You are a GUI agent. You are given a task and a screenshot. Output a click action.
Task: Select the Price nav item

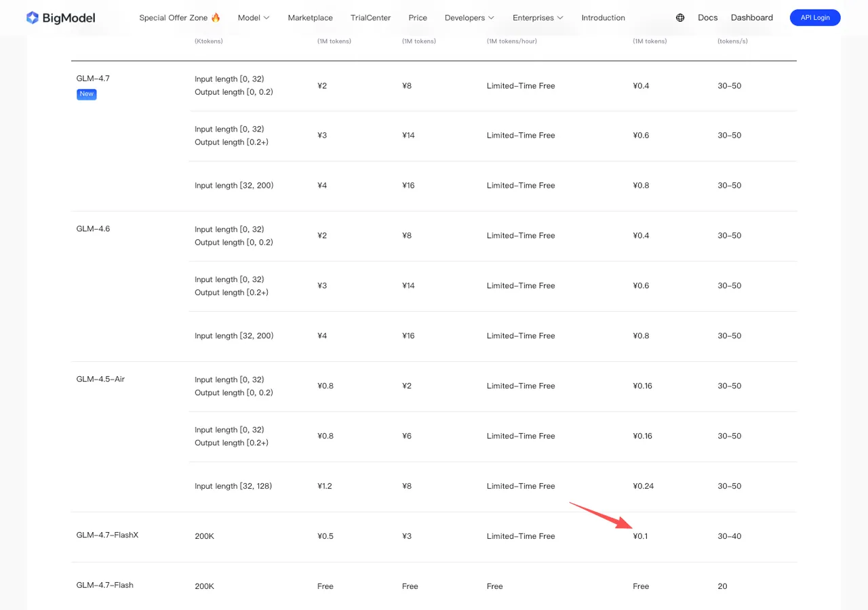pyautogui.click(x=418, y=18)
